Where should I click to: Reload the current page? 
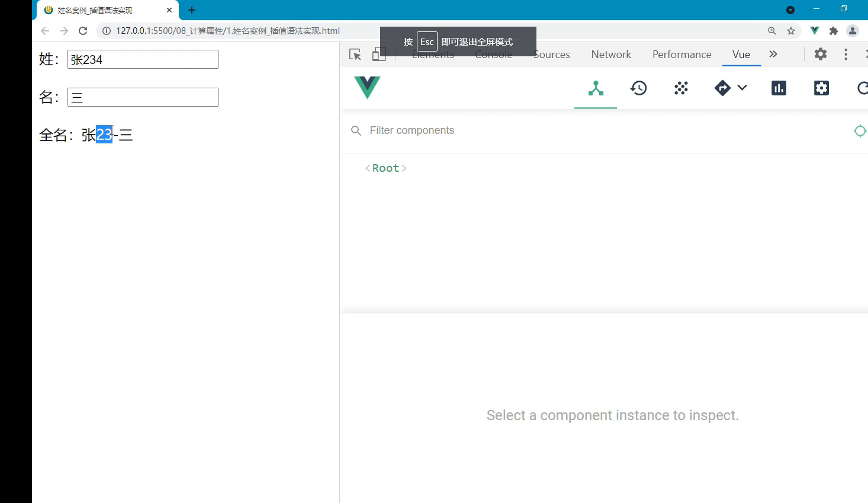(x=83, y=31)
